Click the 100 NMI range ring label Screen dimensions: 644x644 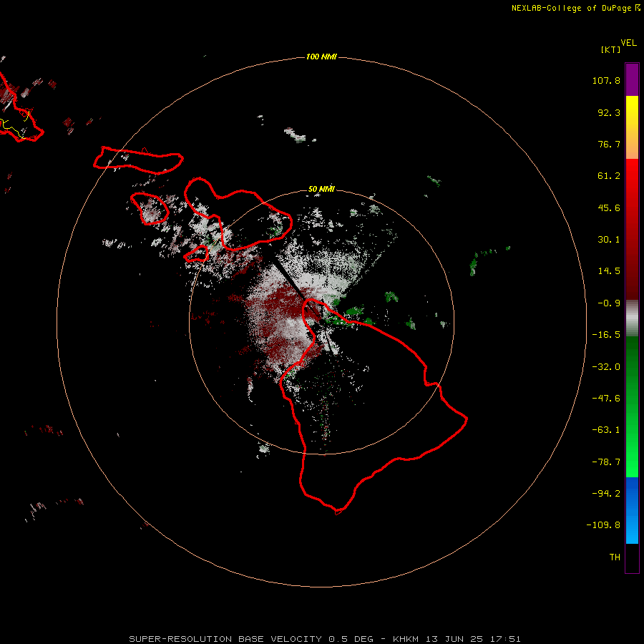tap(321, 57)
